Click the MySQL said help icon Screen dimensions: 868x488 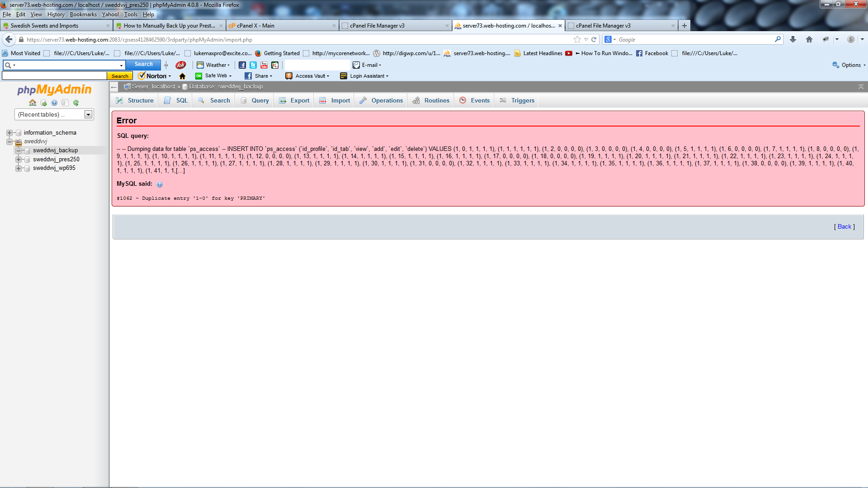click(x=160, y=184)
